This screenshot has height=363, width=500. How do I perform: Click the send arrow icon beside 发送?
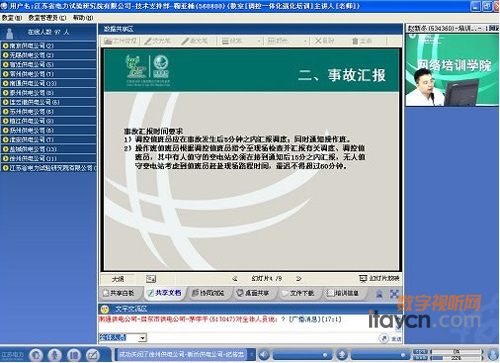[384, 338]
